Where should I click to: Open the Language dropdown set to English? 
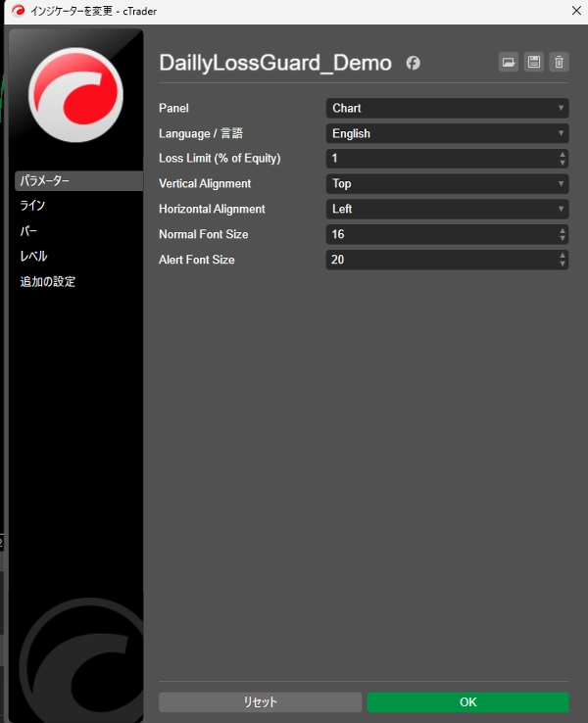click(x=447, y=133)
